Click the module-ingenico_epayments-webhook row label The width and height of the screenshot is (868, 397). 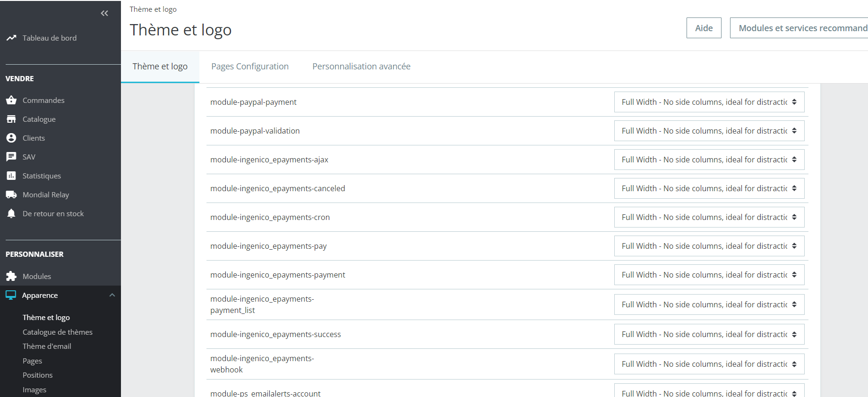point(262,364)
